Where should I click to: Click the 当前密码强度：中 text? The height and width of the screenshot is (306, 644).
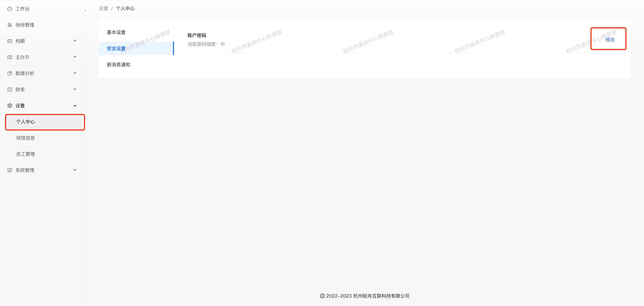point(206,44)
